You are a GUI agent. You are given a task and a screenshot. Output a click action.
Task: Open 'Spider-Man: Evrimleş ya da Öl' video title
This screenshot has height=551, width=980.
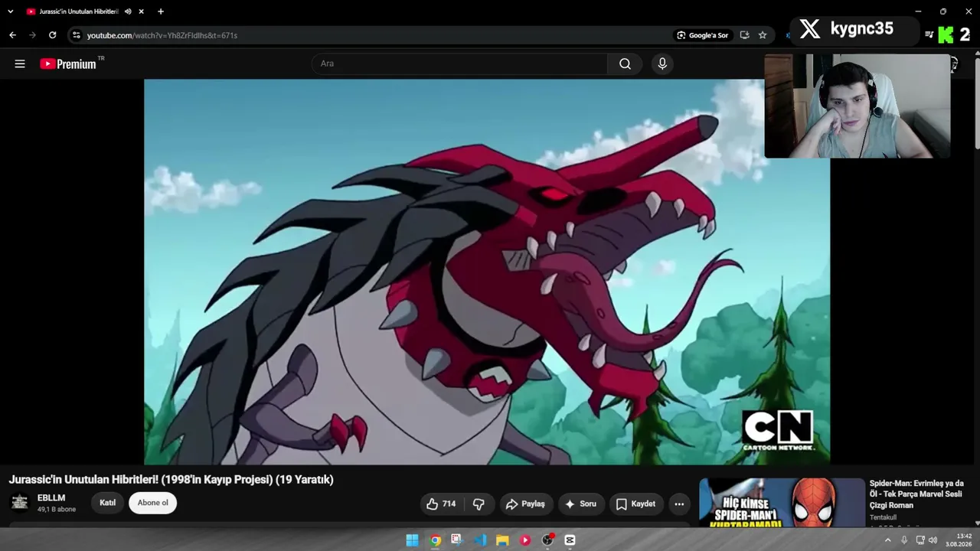(x=916, y=494)
